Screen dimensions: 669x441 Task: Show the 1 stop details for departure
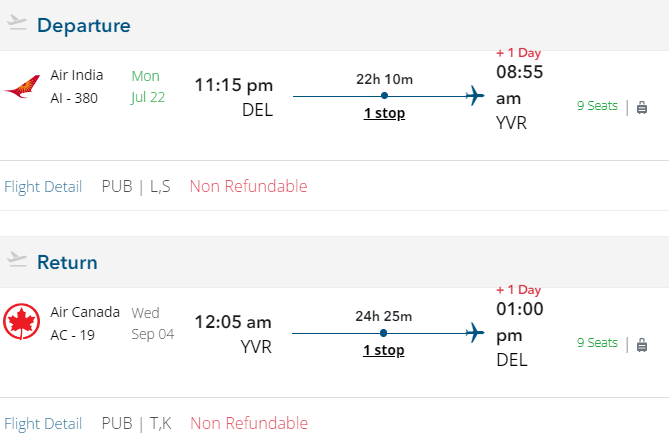click(x=384, y=113)
